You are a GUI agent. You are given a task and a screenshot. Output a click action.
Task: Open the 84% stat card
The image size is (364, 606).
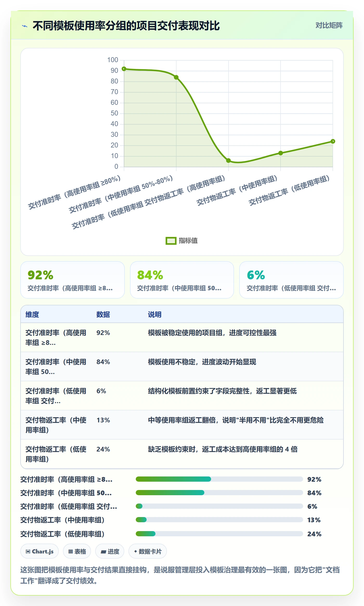tap(182, 280)
